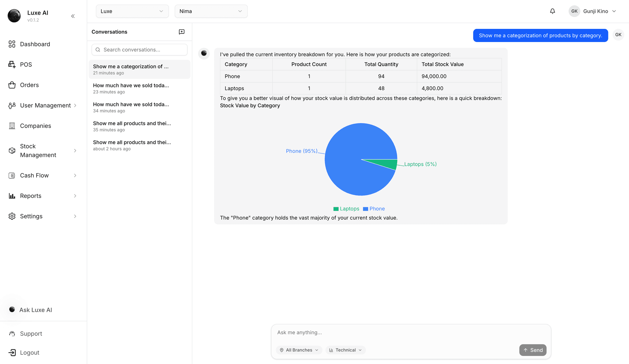Click the arrow icon on Send button
Viewport: 629px width, 364px height.
[525, 350]
